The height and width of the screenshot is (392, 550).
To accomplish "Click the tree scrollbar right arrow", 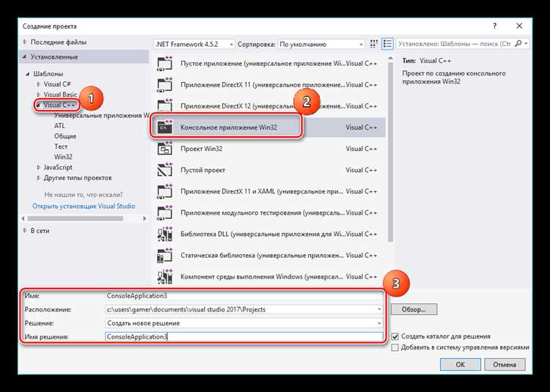I will [x=144, y=218].
